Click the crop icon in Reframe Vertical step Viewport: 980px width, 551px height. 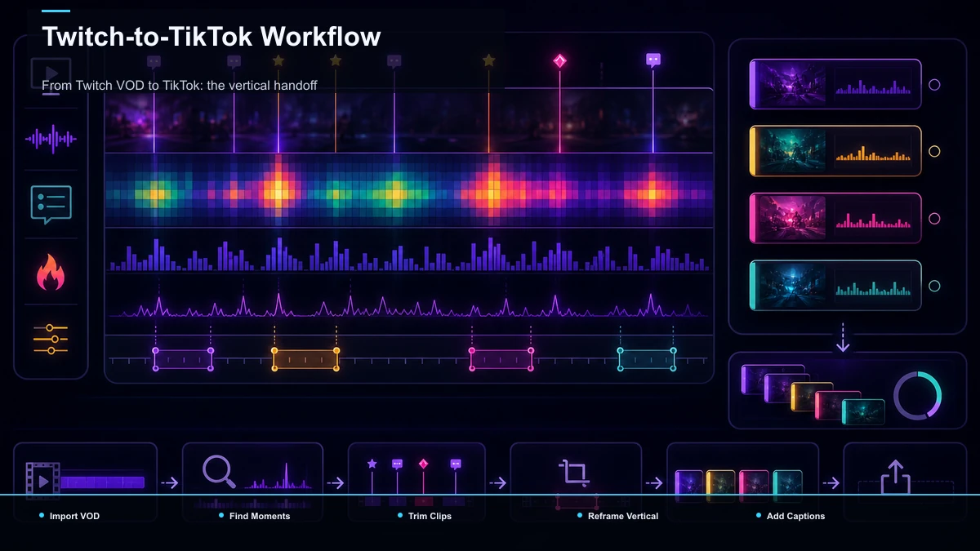click(x=573, y=473)
